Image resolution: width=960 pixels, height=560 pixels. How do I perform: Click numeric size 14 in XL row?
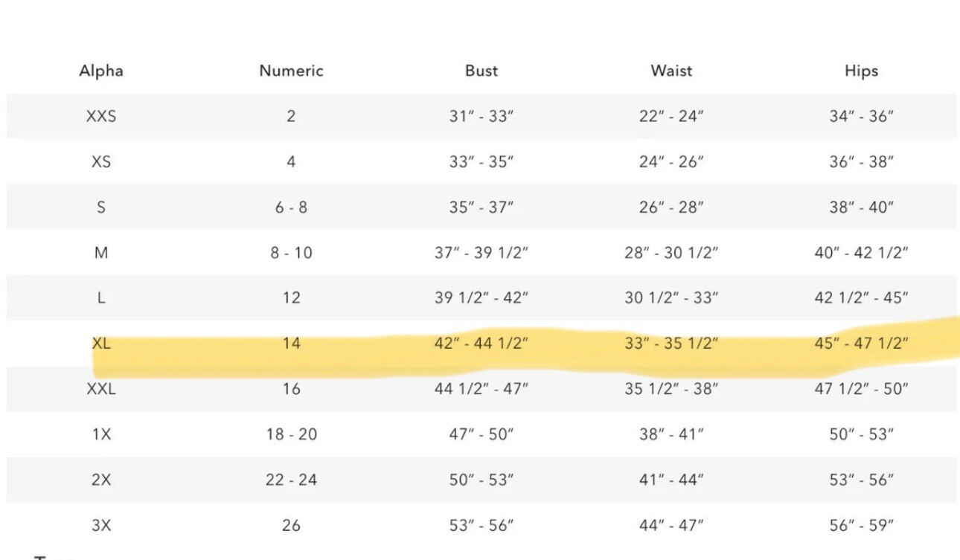tap(291, 344)
